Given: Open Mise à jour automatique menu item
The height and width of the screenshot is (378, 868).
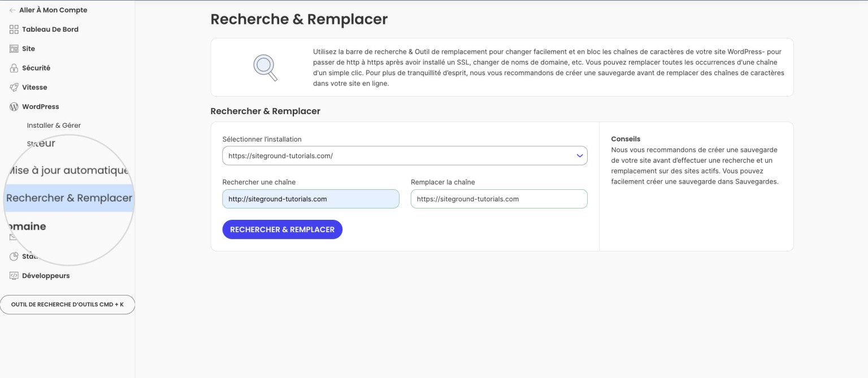Looking at the screenshot, I should (x=69, y=171).
